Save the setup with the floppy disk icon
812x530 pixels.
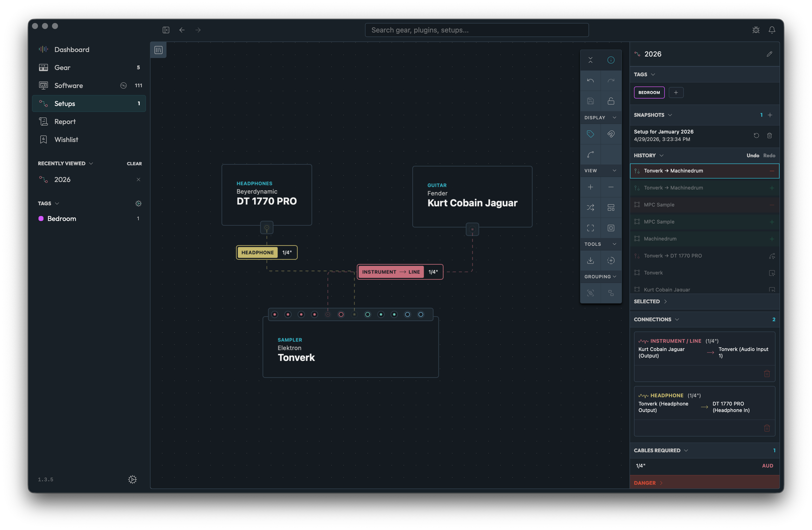(x=590, y=101)
